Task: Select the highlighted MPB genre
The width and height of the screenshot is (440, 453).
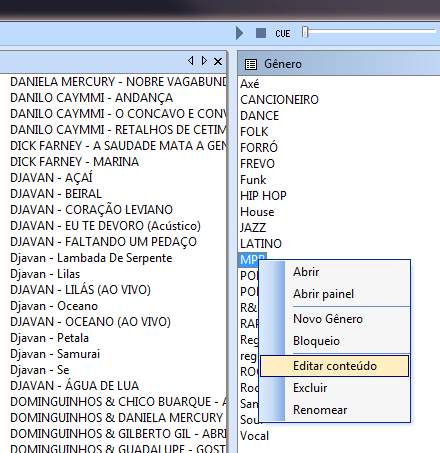Action: point(249,260)
